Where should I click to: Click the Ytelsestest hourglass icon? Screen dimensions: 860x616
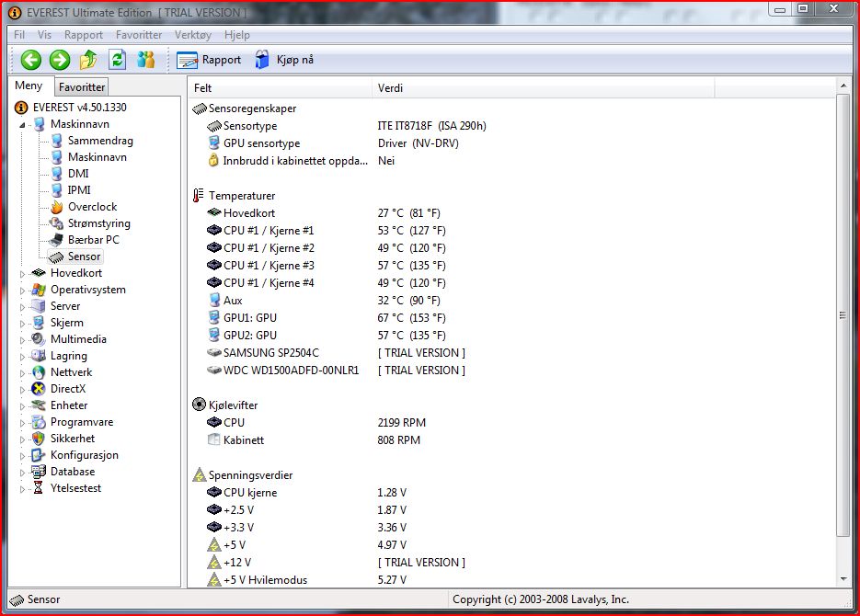coord(39,488)
